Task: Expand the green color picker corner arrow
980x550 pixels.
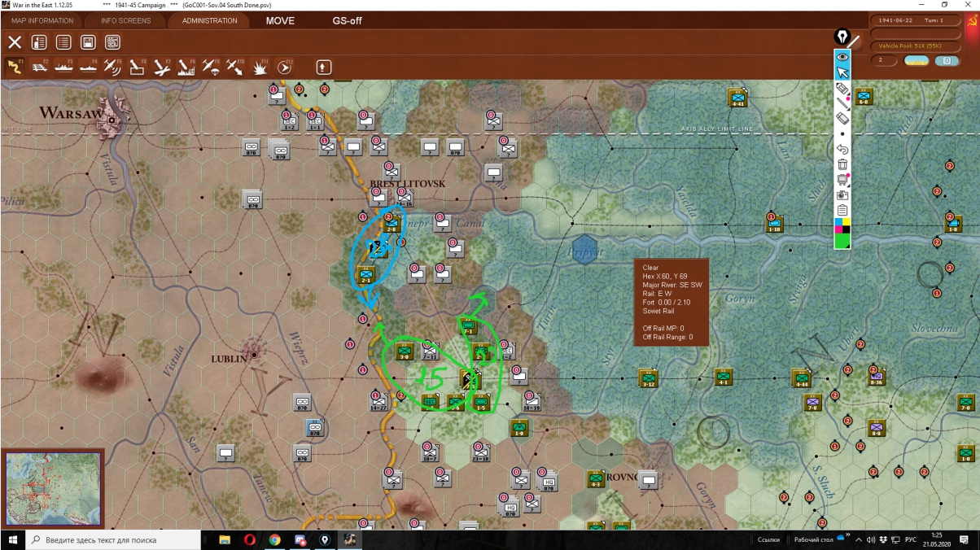Action: coord(848,246)
